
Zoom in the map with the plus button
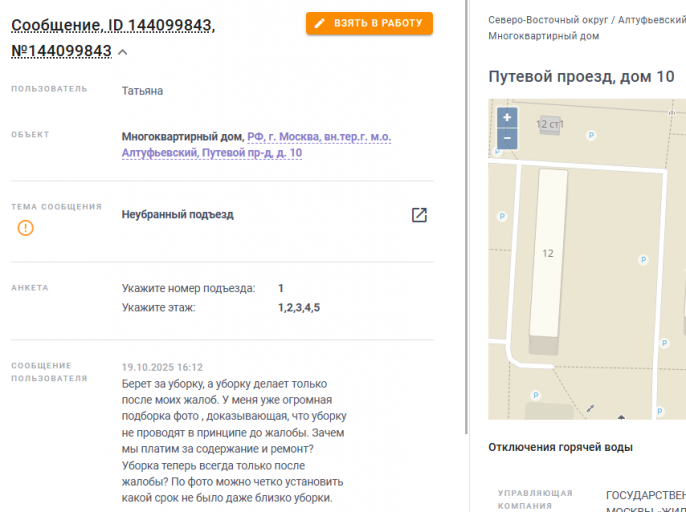(x=507, y=118)
